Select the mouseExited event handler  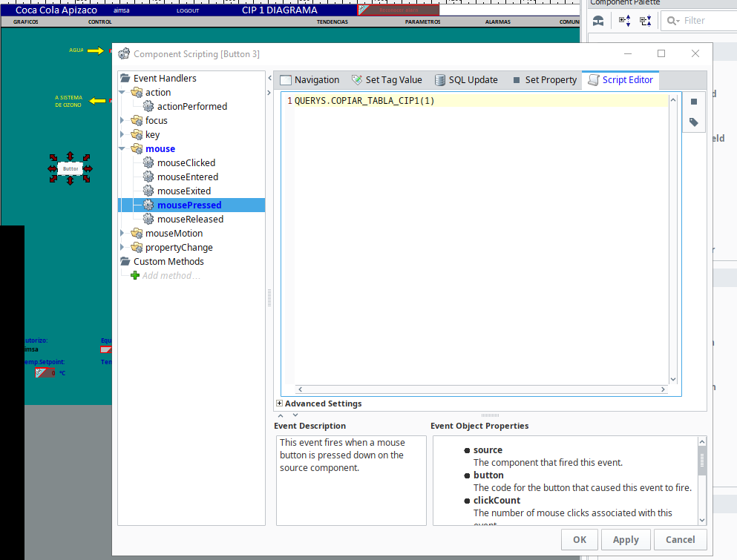click(184, 191)
